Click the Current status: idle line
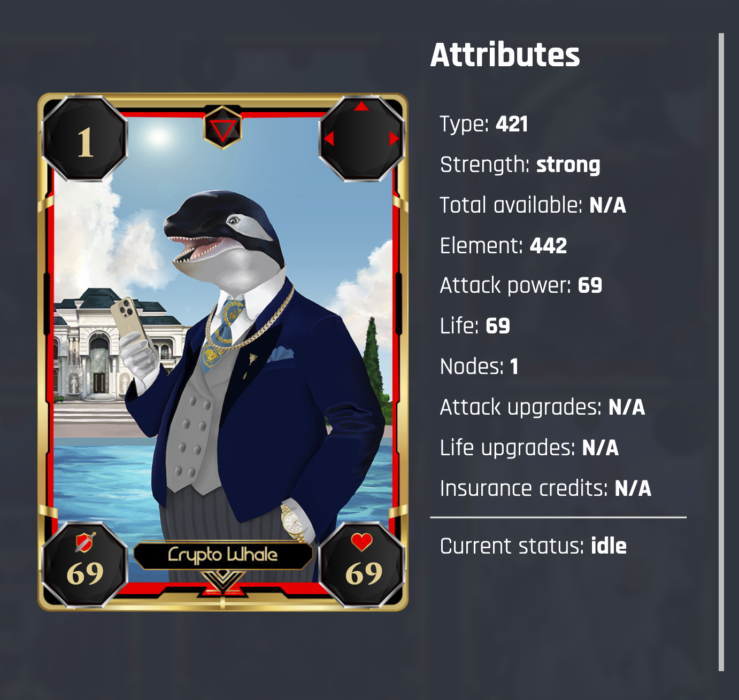The height and width of the screenshot is (700, 739). (533, 546)
